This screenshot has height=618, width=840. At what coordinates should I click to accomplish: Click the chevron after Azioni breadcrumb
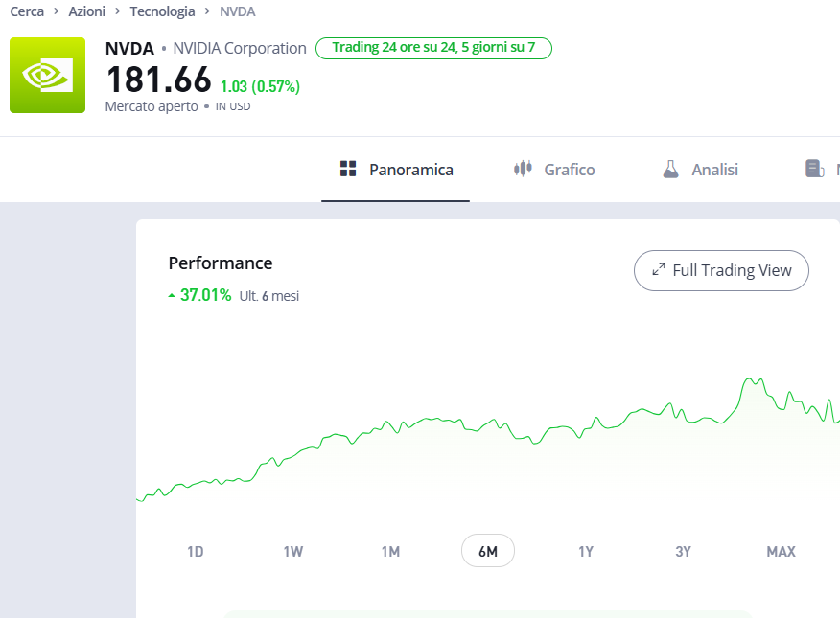117,11
